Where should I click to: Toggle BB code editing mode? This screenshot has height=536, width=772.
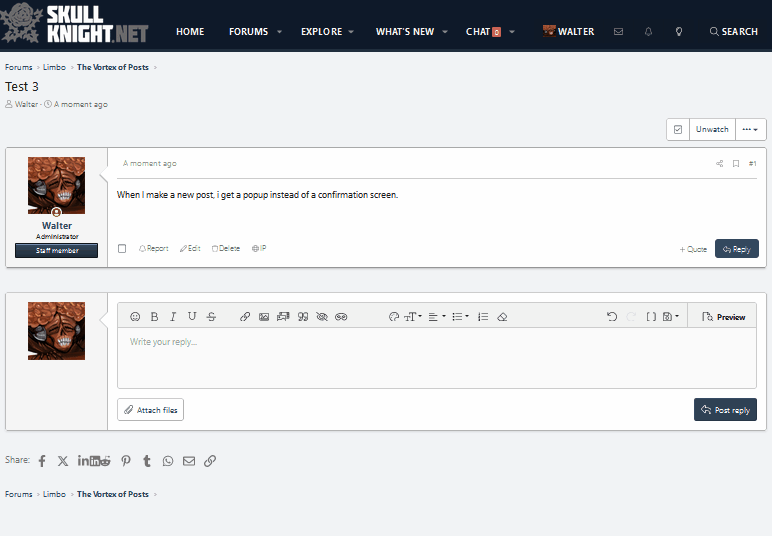point(651,317)
